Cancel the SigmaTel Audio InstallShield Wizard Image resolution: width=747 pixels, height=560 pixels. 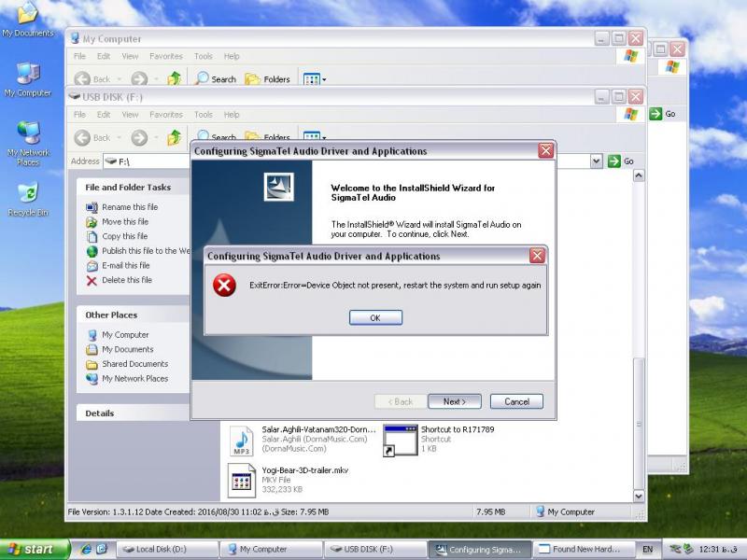coord(516,401)
